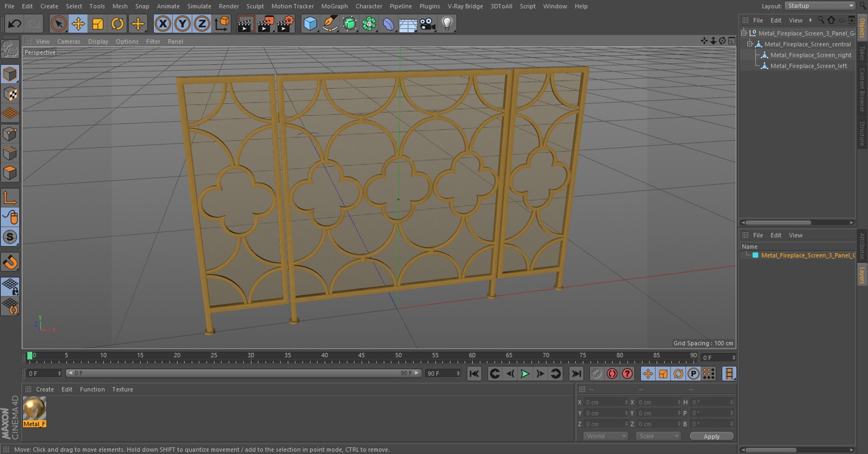This screenshot has height=454, width=868.
Task: Toggle X axis lock
Action: pos(163,24)
